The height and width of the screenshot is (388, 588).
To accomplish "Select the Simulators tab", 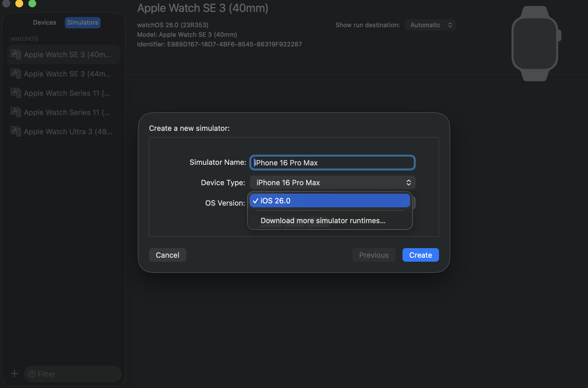I will tap(82, 22).
